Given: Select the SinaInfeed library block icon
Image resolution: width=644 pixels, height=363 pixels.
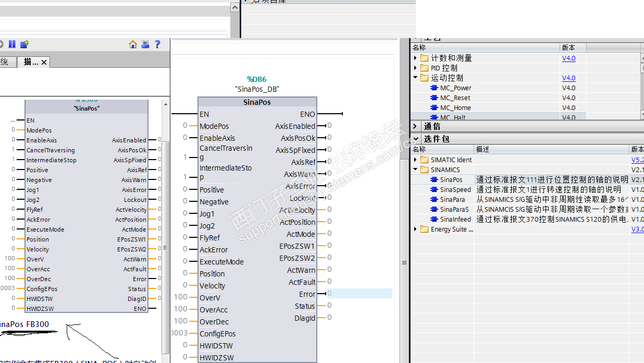Looking at the screenshot, I should pyautogui.click(x=434, y=220).
